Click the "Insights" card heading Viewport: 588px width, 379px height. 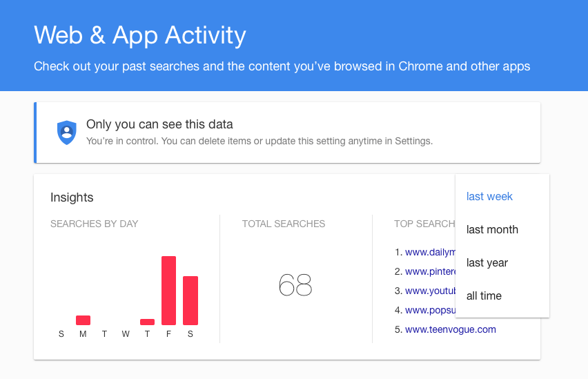pyautogui.click(x=72, y=197)
